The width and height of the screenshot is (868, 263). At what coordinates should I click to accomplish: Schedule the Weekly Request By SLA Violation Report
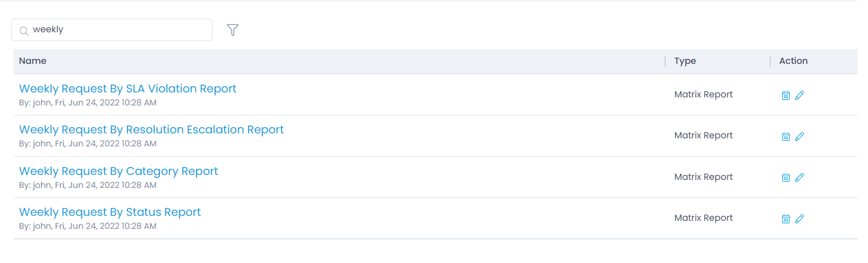785,96
